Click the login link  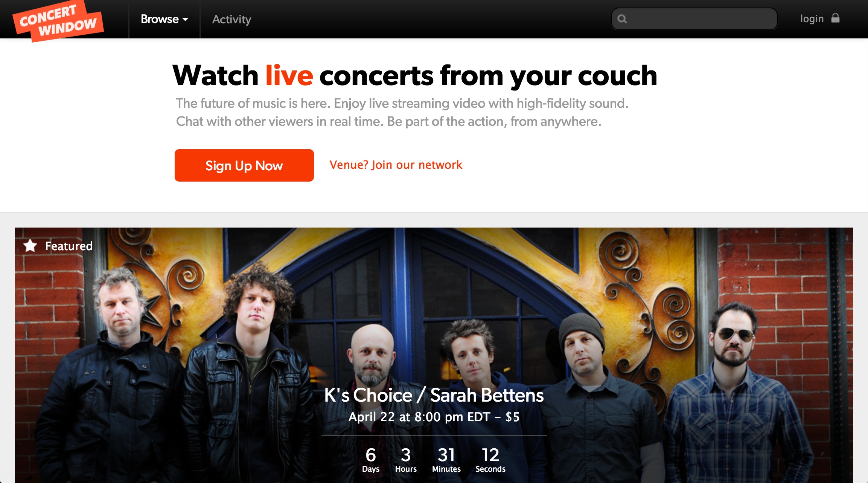tap(812, 19)
